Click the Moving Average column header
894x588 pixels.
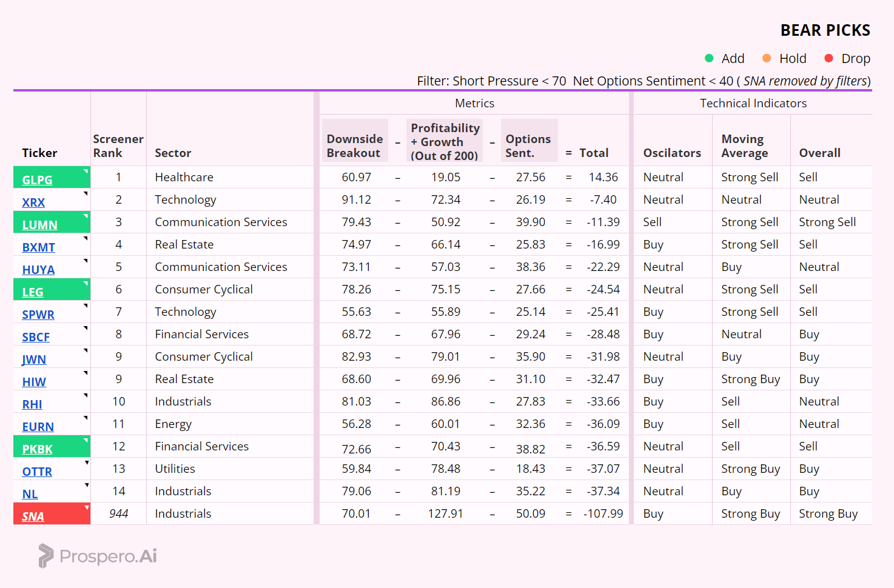[745, 146]
